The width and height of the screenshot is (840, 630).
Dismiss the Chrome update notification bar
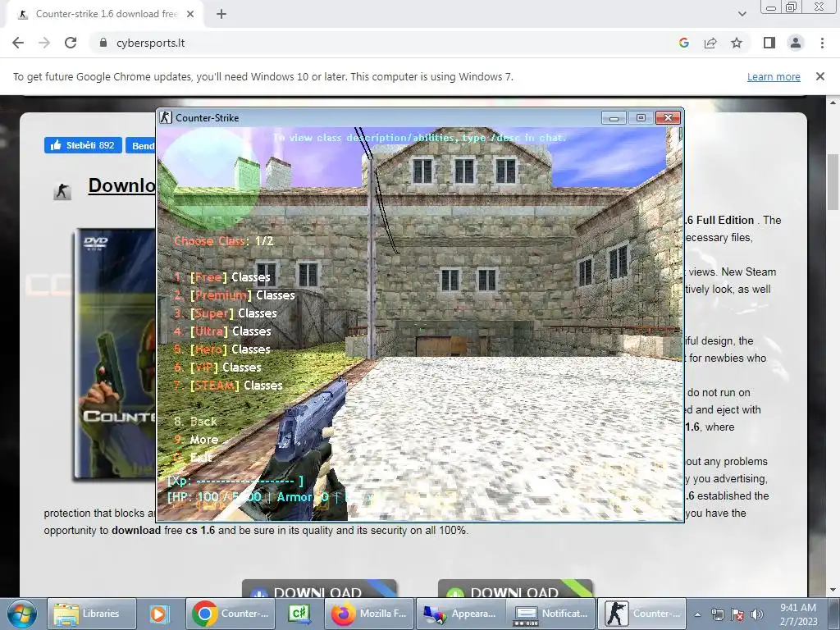click(x=819, y=76)
